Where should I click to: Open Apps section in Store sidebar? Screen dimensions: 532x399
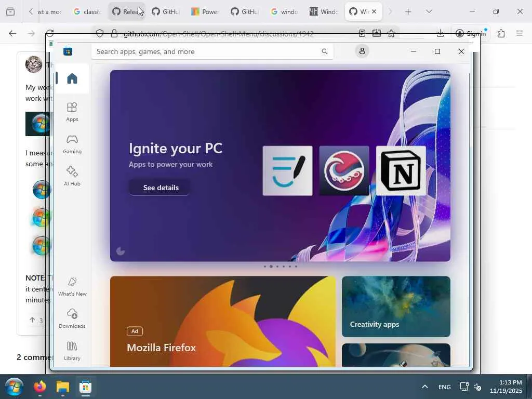72,112
